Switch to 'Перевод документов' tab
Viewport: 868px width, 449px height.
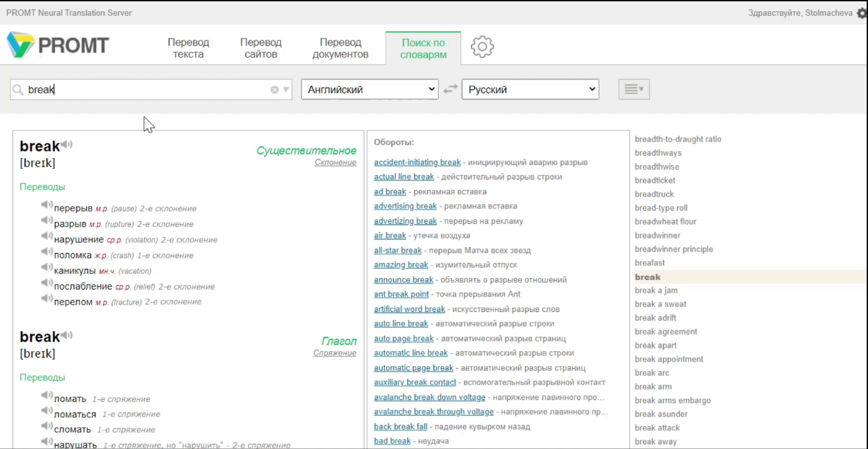point(340,48)
